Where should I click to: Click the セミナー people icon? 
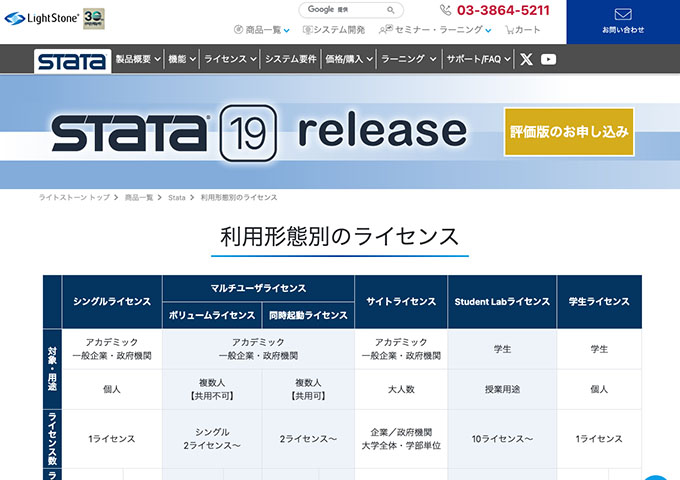point(386,29)
